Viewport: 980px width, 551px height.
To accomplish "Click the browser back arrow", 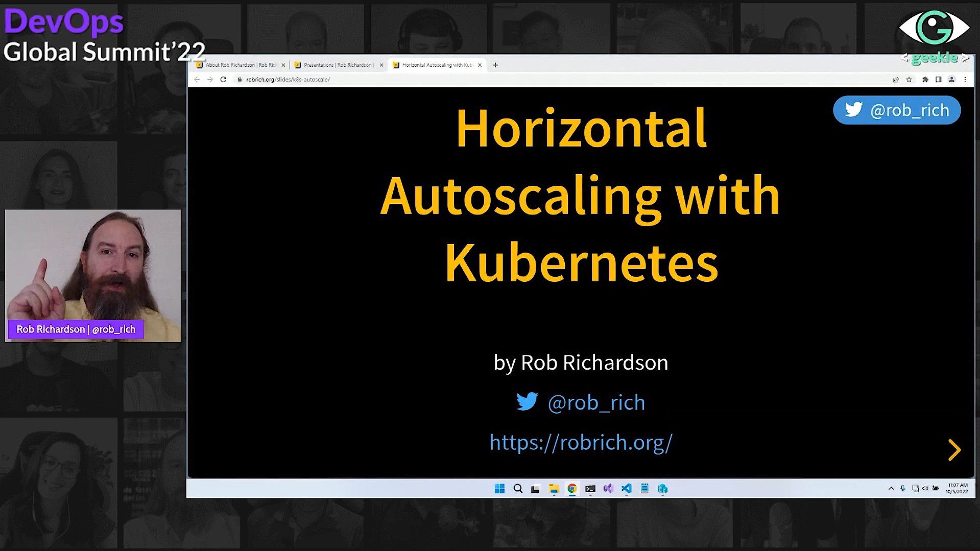I will coord(197,80).
